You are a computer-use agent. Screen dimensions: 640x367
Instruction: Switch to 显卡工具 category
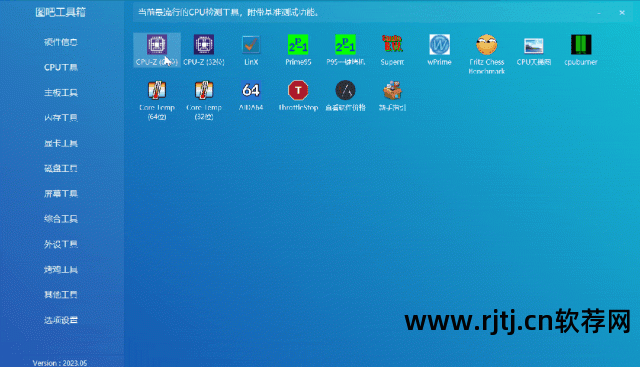click(x=61, y=143)
